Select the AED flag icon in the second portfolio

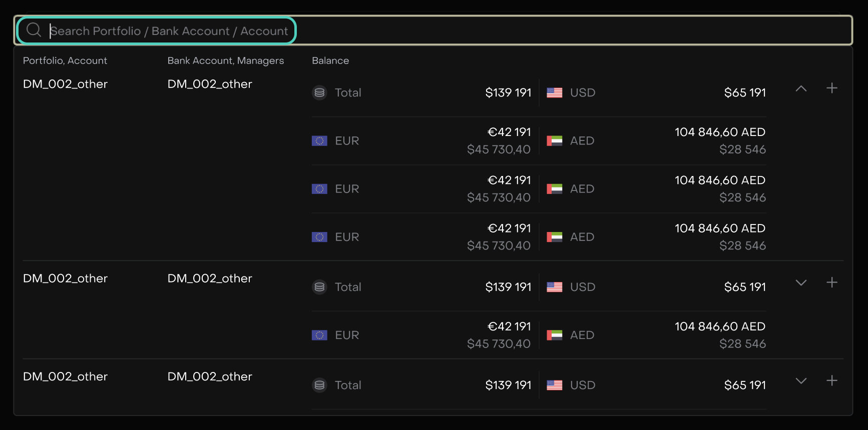point(554,335)
